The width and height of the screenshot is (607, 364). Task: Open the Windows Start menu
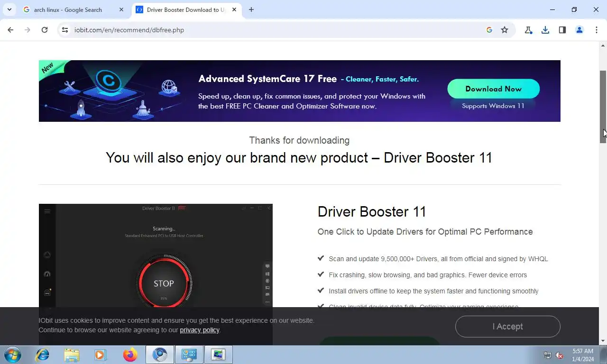[x=13, y=355]
